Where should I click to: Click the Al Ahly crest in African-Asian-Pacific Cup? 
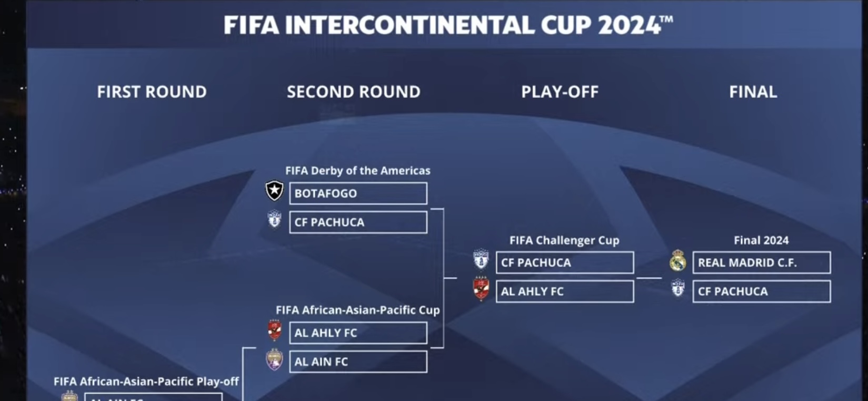274,330
